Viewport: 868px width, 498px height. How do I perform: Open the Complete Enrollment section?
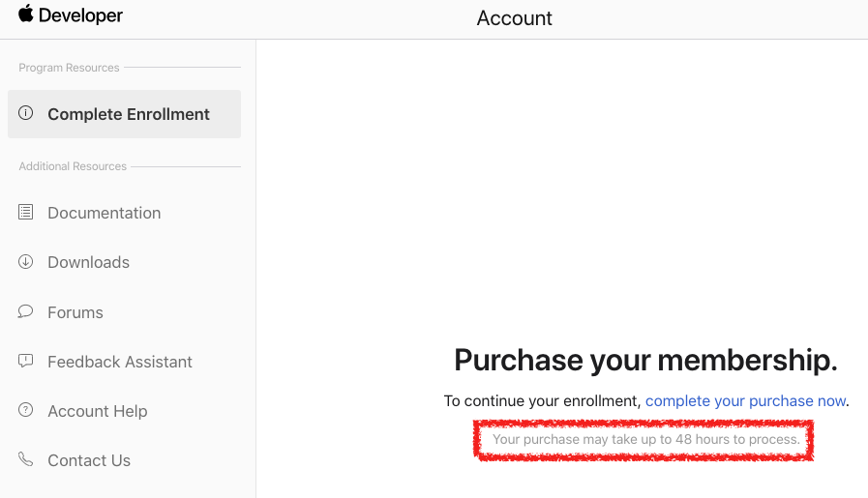[124, 114]
